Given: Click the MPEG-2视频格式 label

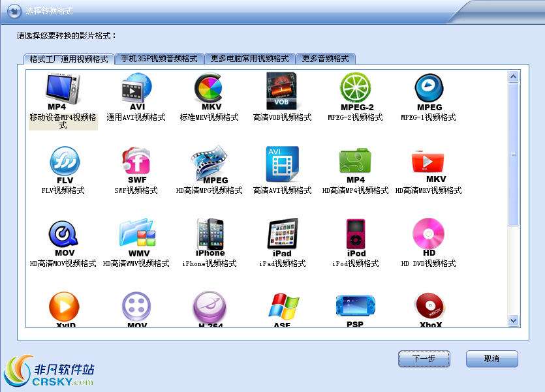Looking at the screenshot, I should pos(355,117).
